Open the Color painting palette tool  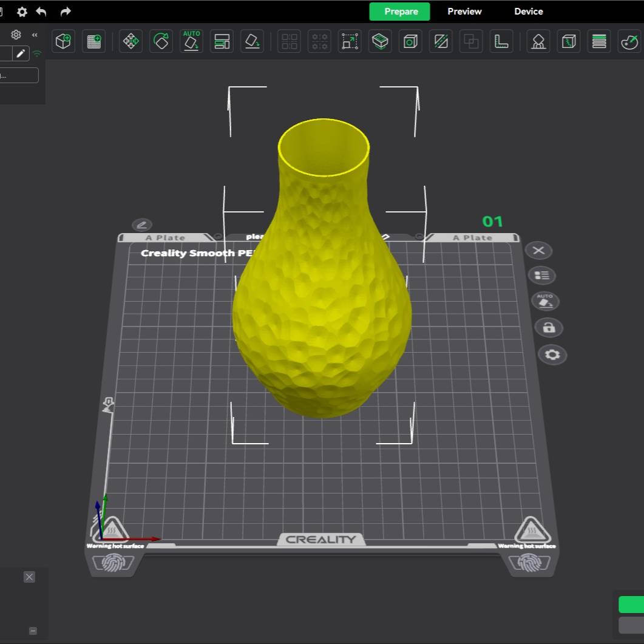coord(629,41)
